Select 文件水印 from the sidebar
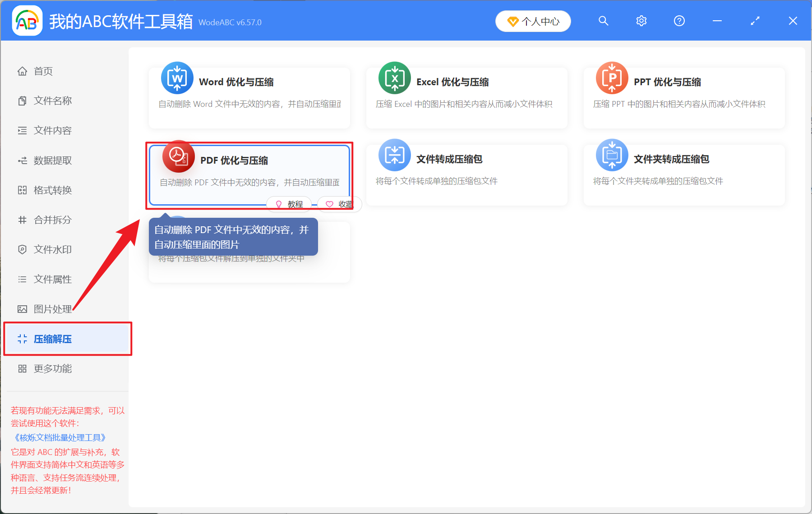 [52, 249]
